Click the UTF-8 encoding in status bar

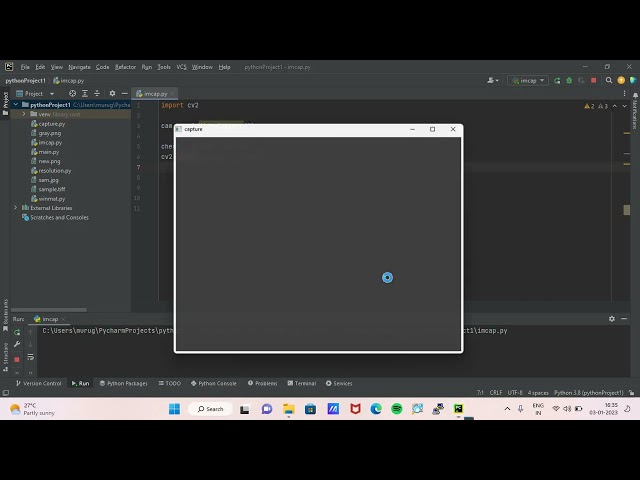515,393
